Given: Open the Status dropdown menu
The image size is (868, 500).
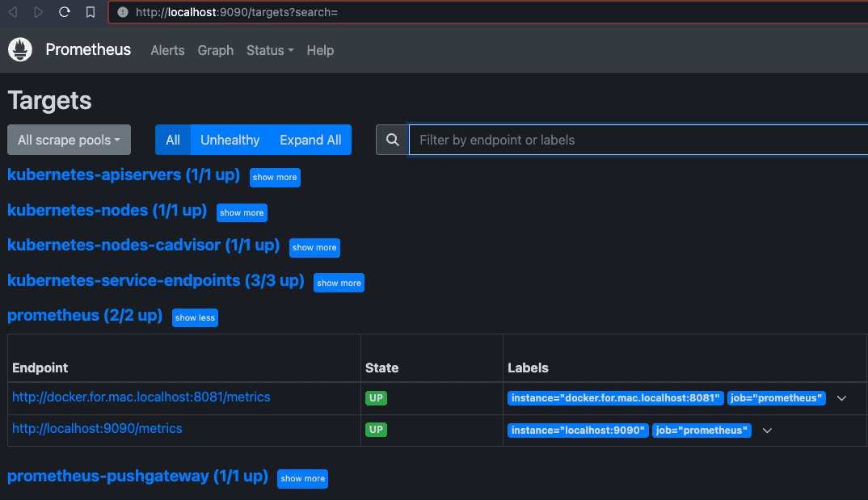Looking at the screenshot, I should [x=270, y=50].
